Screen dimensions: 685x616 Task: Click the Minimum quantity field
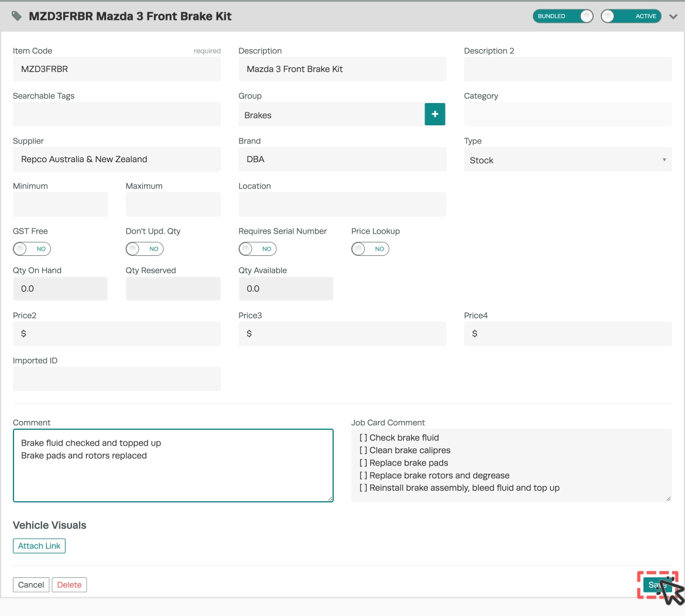60,204
